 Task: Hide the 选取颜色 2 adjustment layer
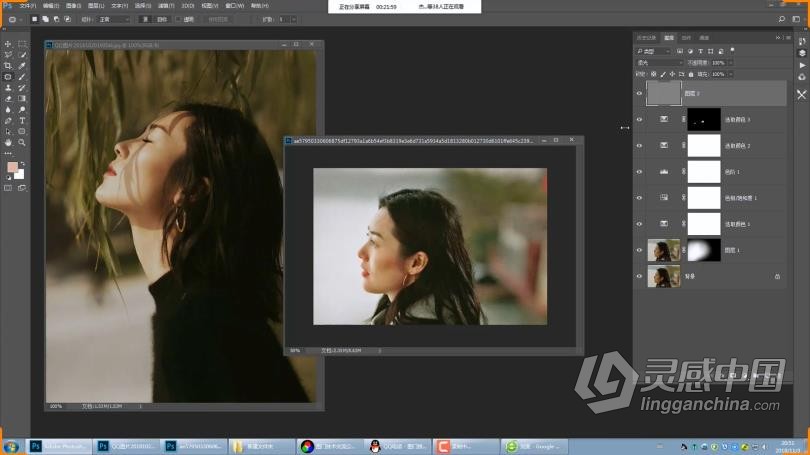[639, 146]
